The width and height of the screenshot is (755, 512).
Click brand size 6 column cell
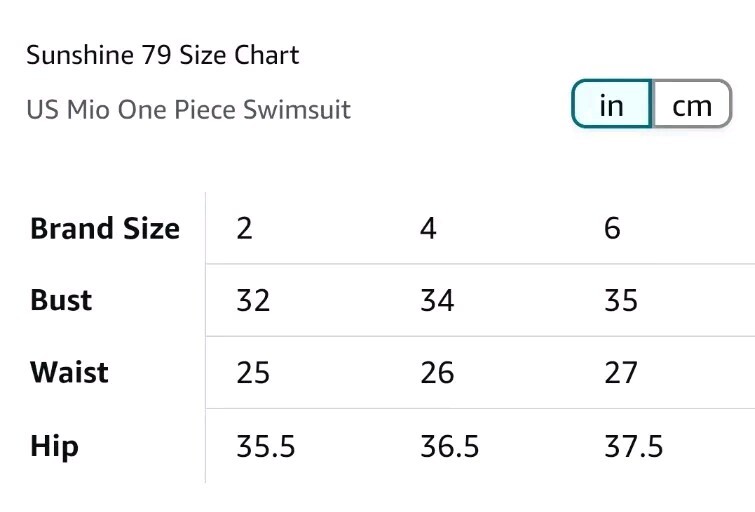point(612,228)
